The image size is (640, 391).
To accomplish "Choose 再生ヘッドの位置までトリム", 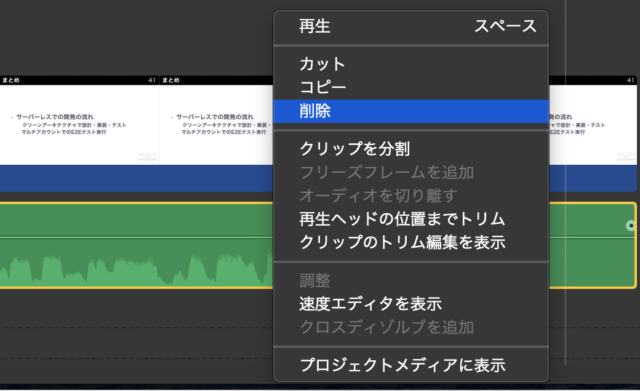I will pyautogui.click(x=411, y=219).
